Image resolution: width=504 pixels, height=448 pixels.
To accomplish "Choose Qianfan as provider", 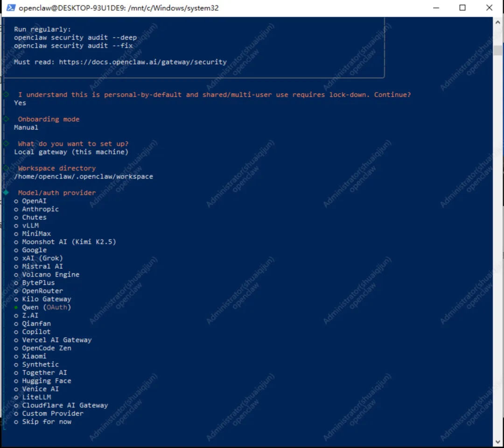I will coord(33,324).
